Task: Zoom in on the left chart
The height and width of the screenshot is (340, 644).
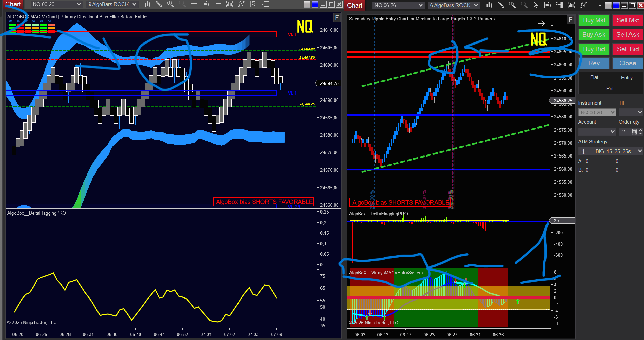Action: (171, 4)
